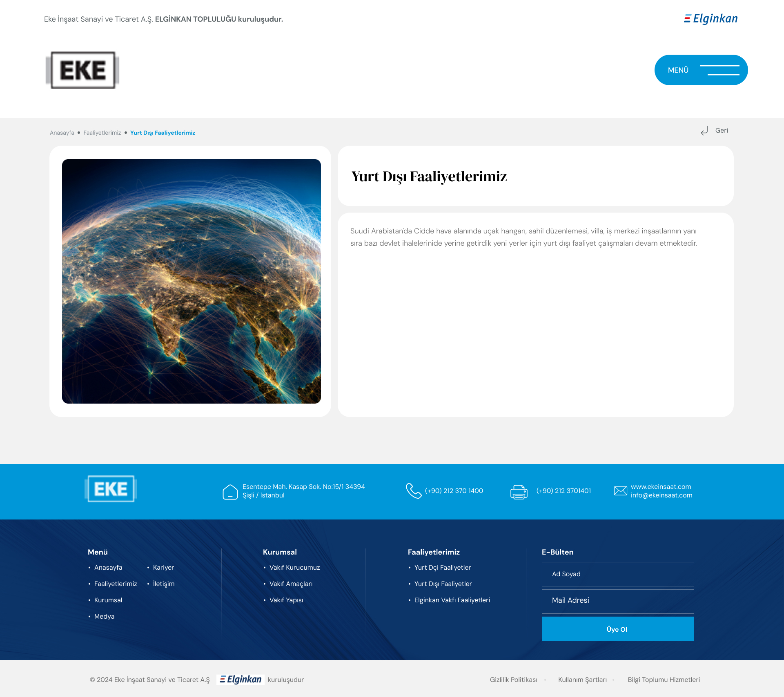Select Kariyer in footer menu
The width and height of the screenshot is (784, 697).
tap(163, 567)
